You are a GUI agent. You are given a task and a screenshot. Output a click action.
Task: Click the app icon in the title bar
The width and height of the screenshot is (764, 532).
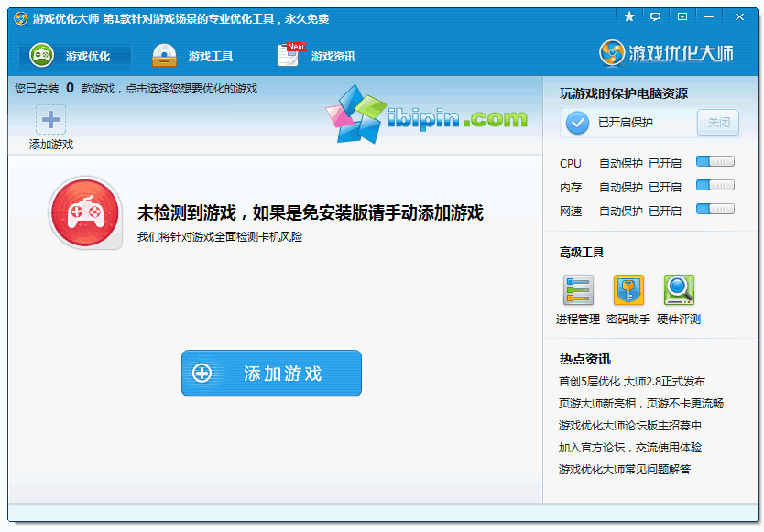pyautogui.click(x=20, y=19)
